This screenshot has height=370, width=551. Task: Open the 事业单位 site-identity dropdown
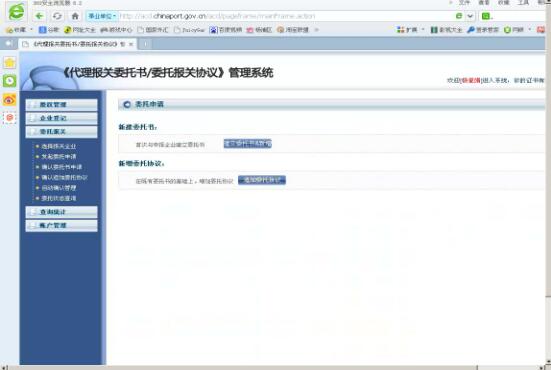click(x=102, y=16)
